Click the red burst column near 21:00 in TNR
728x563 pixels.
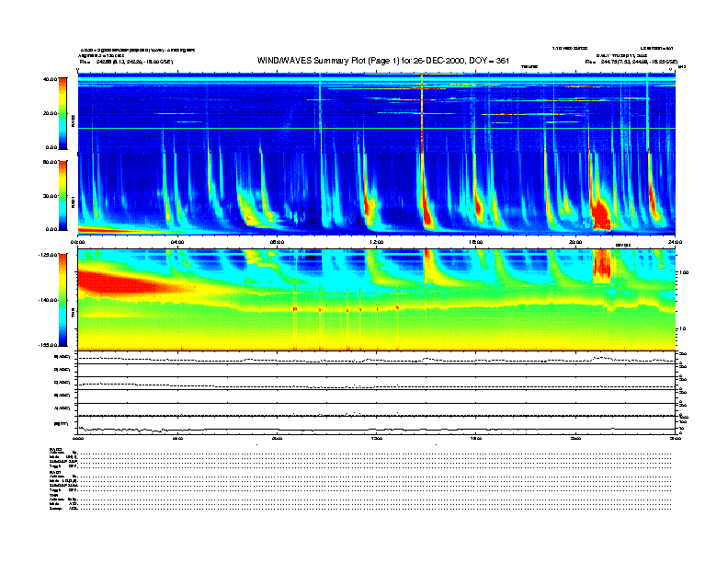603,266
